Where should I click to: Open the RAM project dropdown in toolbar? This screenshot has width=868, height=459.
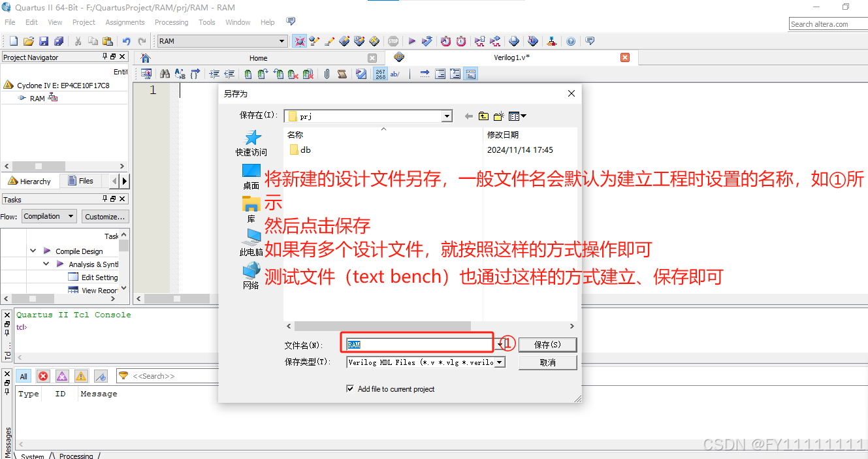pyautogui.click(x=283, y=41)
